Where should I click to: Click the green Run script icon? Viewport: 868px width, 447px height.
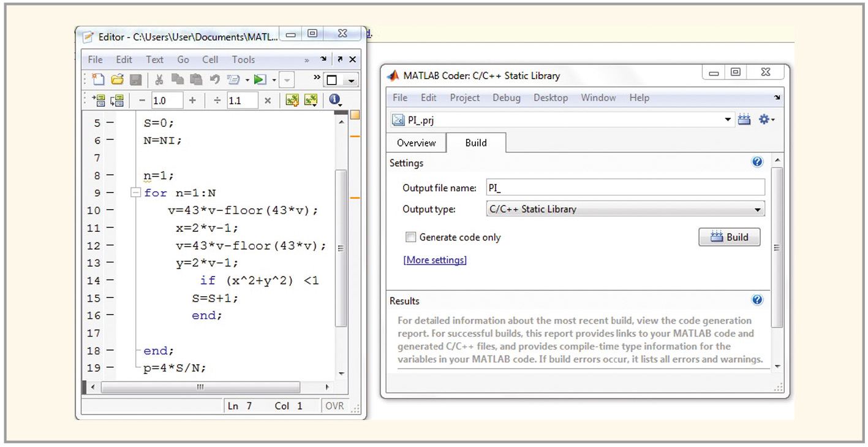pos(260,80)
